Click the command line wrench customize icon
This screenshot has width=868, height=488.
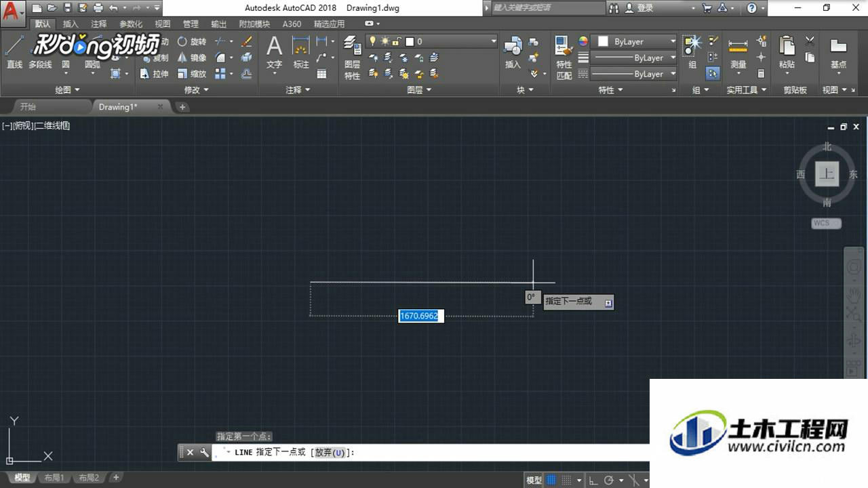(204, 452)
